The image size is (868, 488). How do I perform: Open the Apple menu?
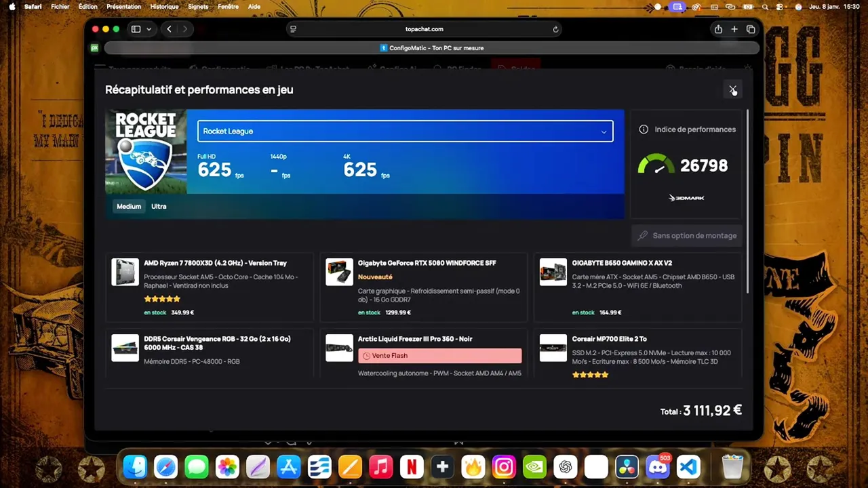point(12,7)
